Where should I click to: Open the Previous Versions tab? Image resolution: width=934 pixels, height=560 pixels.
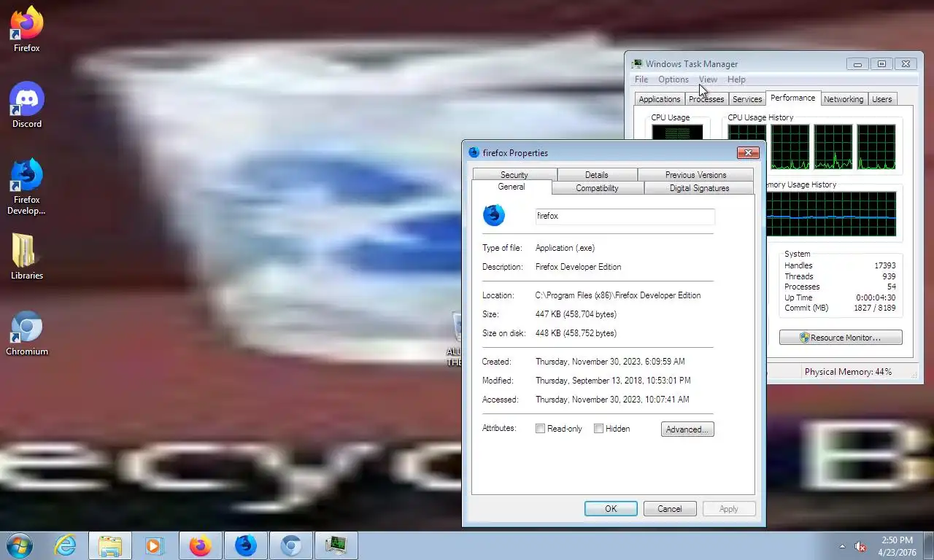695,175
